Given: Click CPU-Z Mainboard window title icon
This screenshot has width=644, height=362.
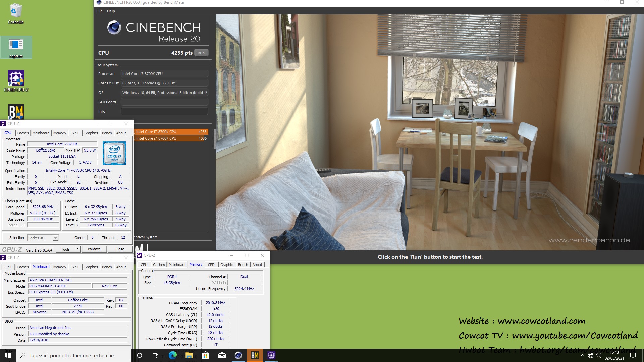Looking at the screenshot, I should pyautogui.click(x=3, y=258).
